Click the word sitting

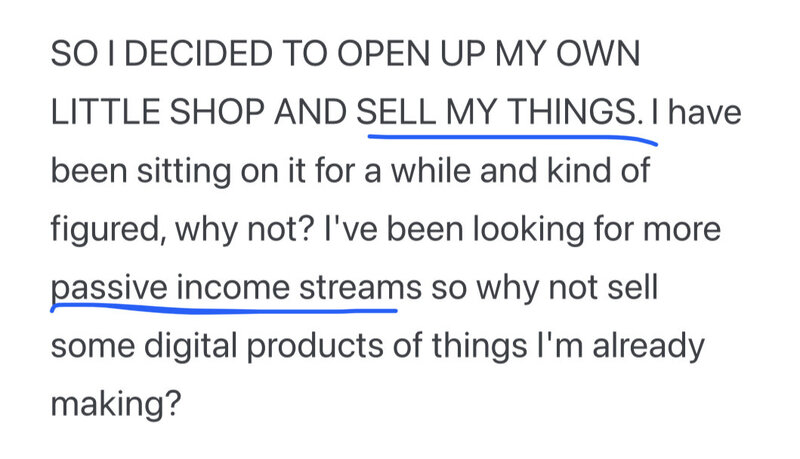(x=183, y=171)
